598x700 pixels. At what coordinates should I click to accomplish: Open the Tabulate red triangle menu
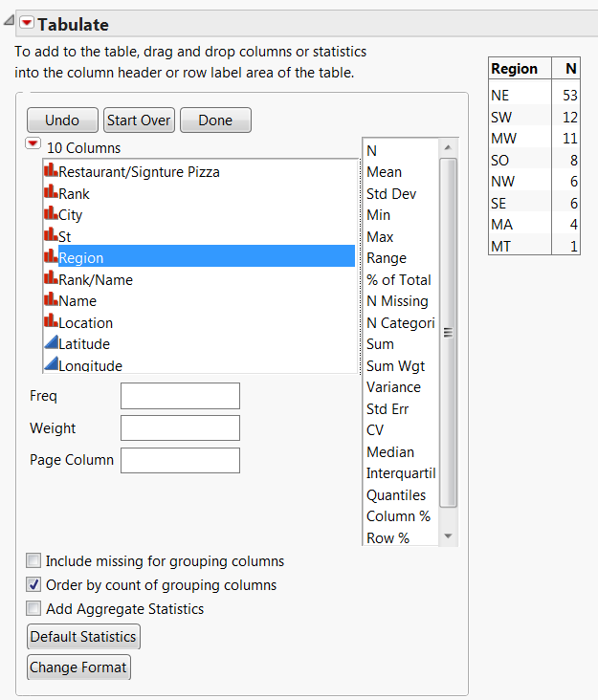pyautogui.click(x=27, y=24)
